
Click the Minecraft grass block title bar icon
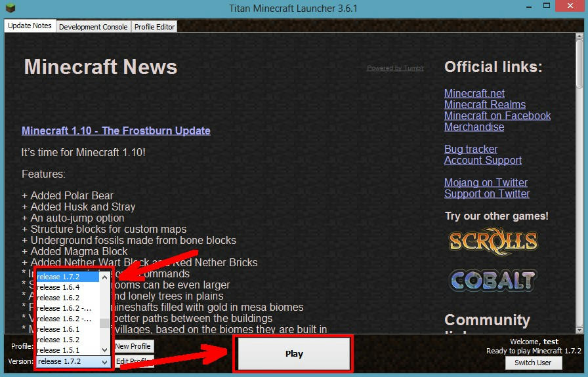[10, 7]
